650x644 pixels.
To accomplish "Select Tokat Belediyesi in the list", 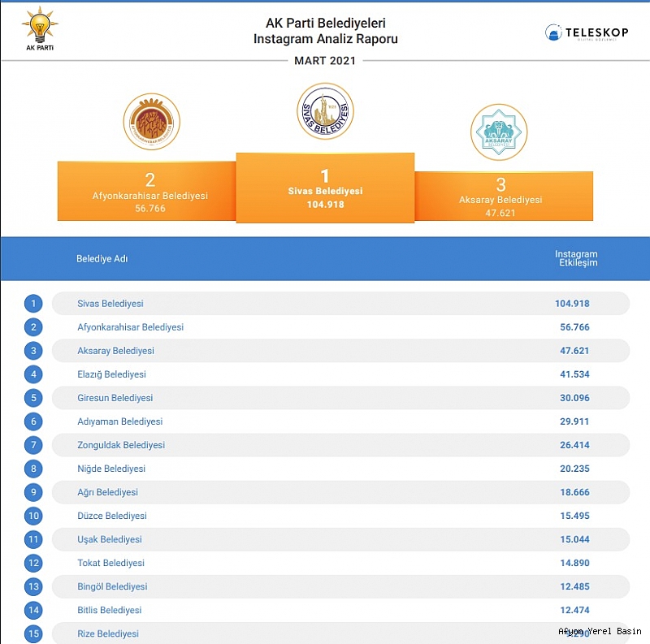I will click(x=110, y=563).
